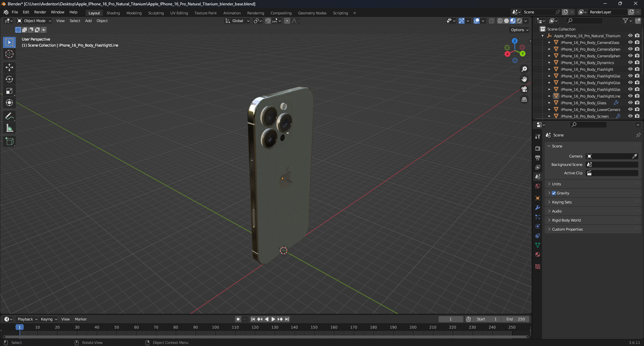Open the File menu
The image size is (644, 346).
click(15, 12)
